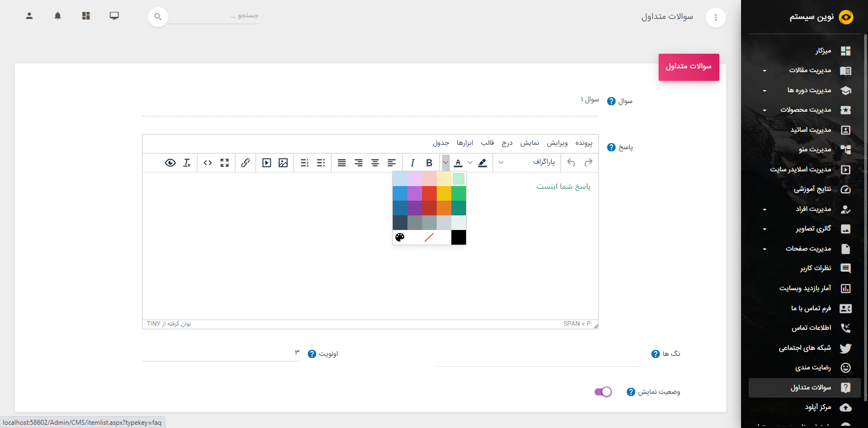Toggle bold formatting
This screenshot has width=868, height=428.
429,163
